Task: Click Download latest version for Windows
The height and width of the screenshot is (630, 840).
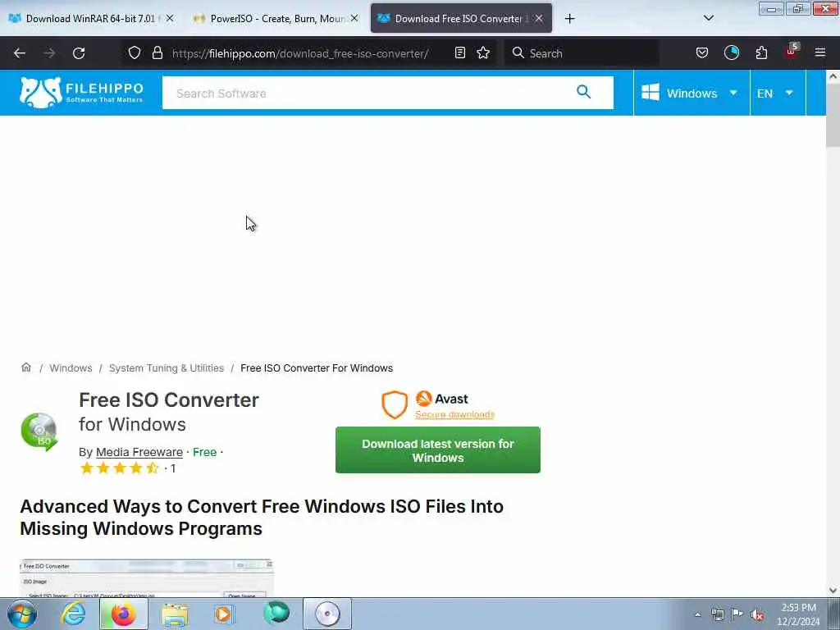Action: point(438,450)
